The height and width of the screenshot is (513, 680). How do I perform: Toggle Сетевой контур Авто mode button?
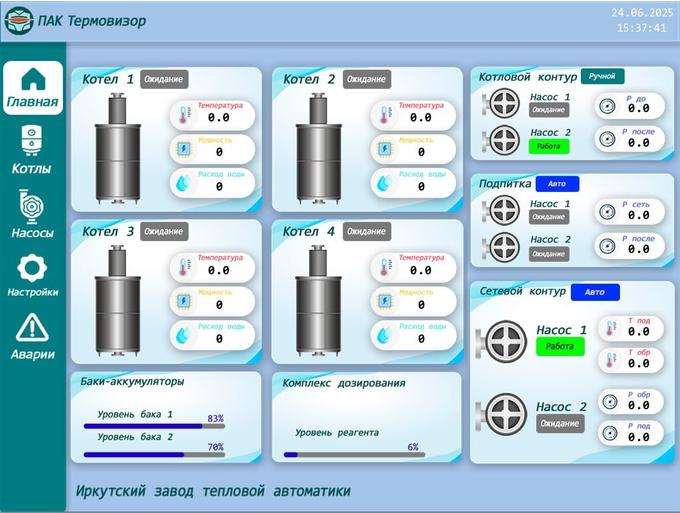pos(594,292)
